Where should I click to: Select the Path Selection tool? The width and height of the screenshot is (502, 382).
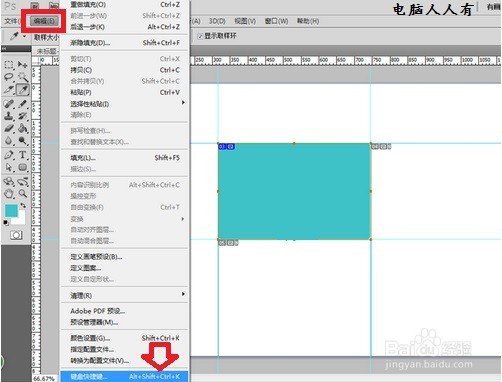click(x=9, y=167)
